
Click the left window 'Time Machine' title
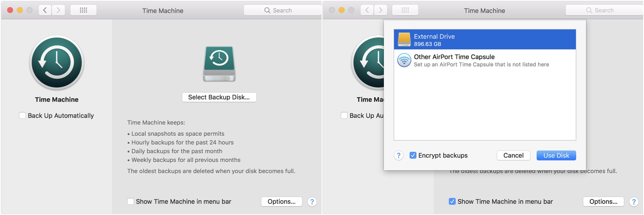coord(163,11)
